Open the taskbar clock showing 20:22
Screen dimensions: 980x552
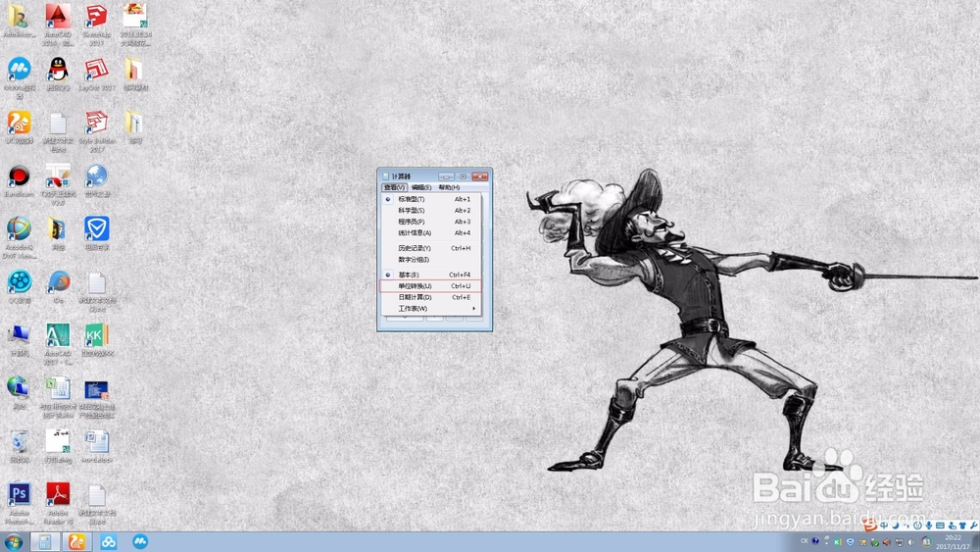953,542
